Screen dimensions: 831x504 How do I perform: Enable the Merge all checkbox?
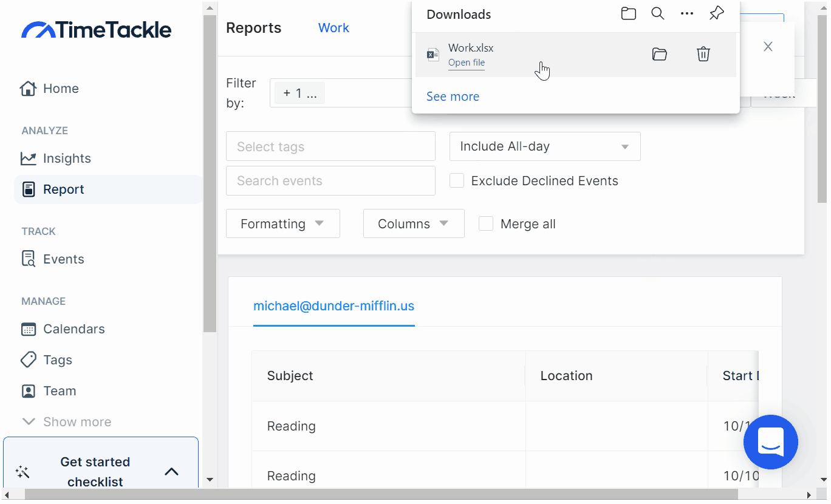(x=486, y=224)
